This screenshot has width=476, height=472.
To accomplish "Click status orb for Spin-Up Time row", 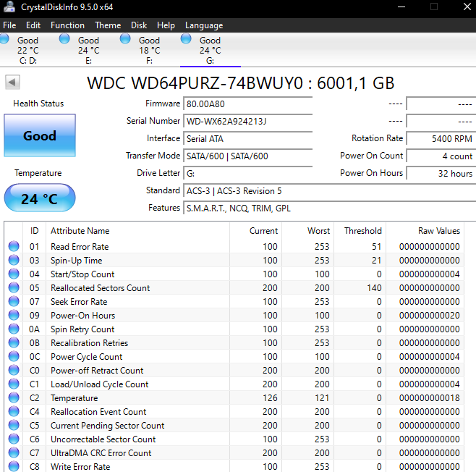I will [x=14, y=260].
